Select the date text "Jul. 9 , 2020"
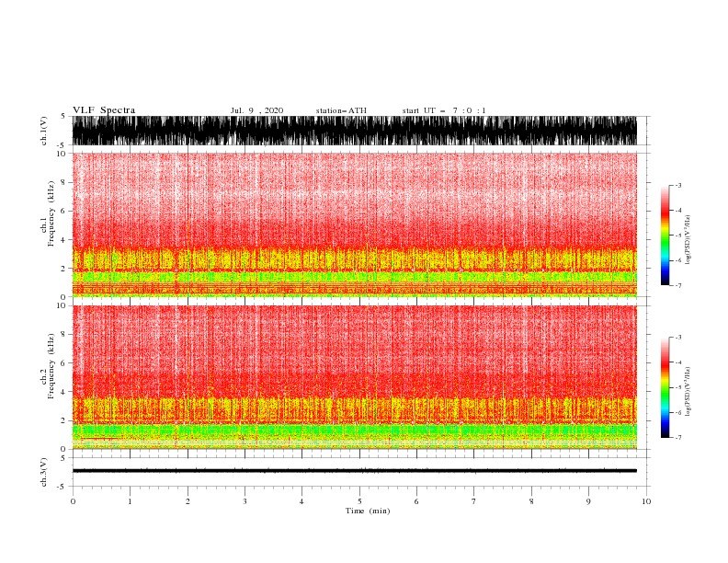The width and height of the screenshot is (728, 563). click(256, 110)
